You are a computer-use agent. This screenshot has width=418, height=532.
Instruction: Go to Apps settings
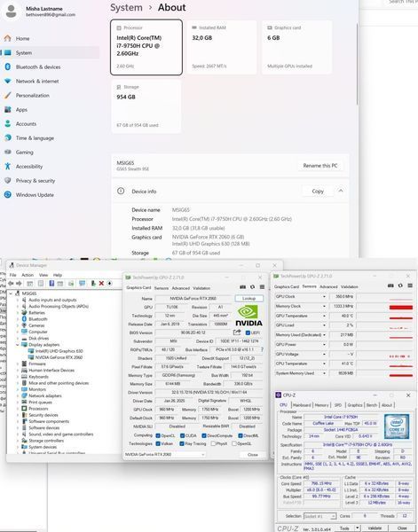coord(21,110)
